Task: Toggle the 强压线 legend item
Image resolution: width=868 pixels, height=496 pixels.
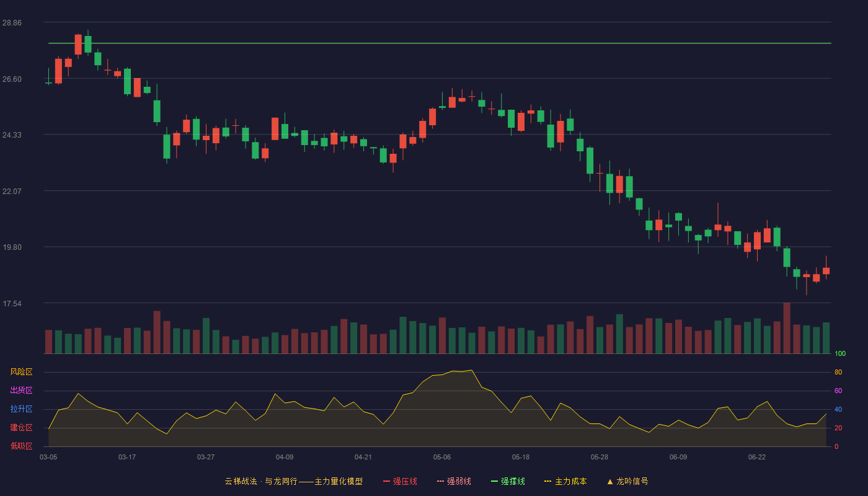Action: (x=400, y=481)
